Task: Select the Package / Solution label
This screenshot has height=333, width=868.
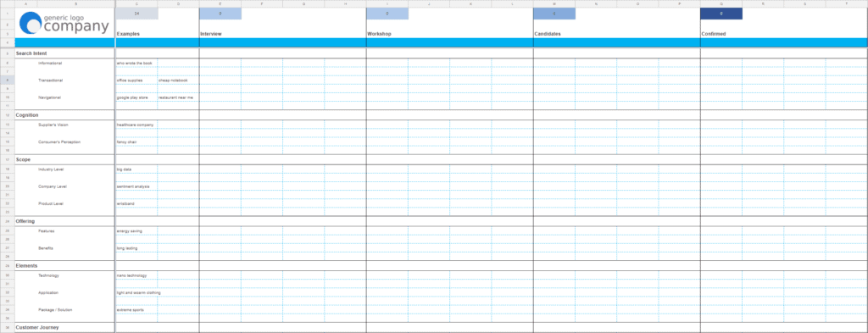Action: point(55,310)
